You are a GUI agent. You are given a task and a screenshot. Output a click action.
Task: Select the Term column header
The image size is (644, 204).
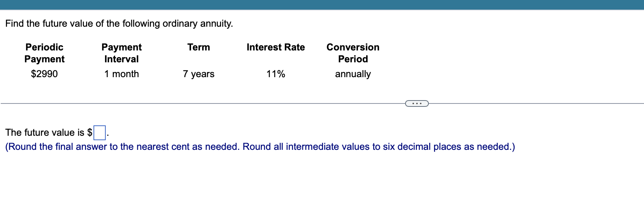coord(199,47)
